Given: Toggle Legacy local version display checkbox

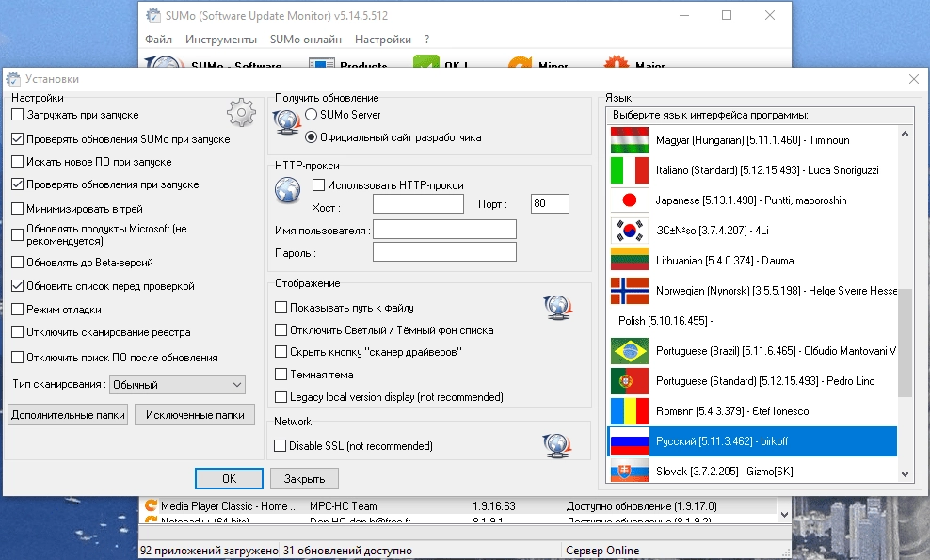Looking at the screenshot, I should click(281, 397).
